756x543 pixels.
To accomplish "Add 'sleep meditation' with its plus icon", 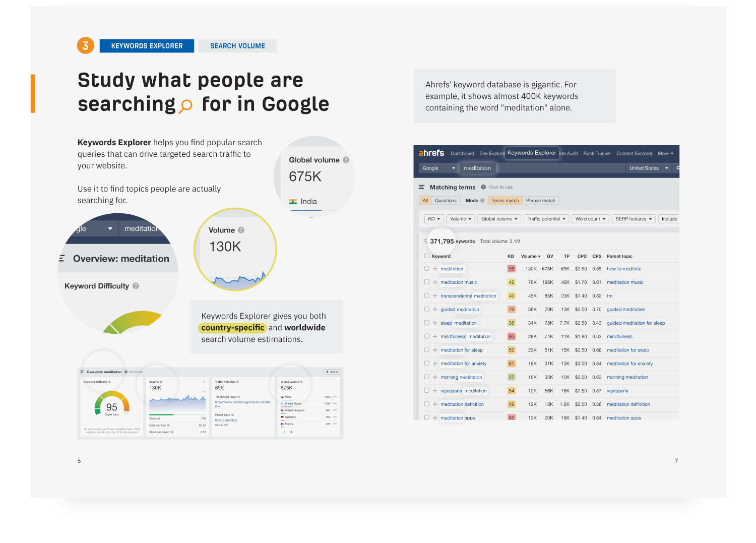I will pos(435,323).
